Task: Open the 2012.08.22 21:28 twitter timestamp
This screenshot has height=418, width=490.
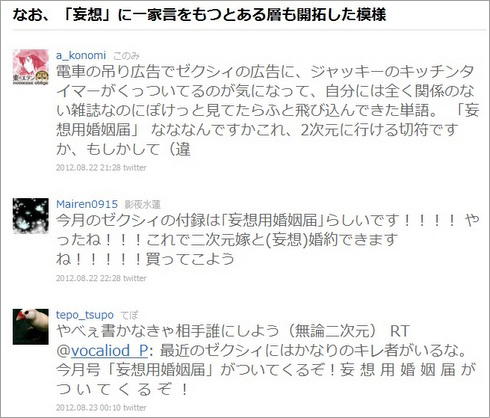Action: click(x=101, y=168)
